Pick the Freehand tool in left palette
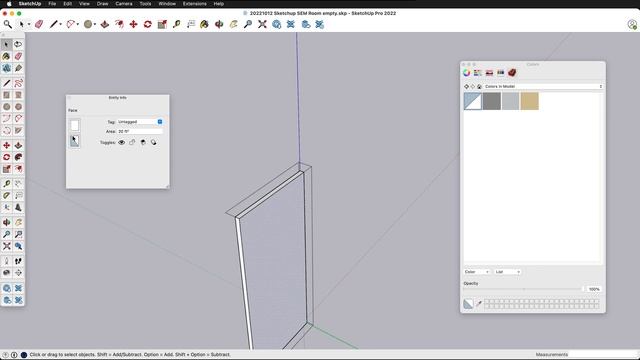Image resolution: width=640 pixels, height=360 pixels. [x=18, y=83]
